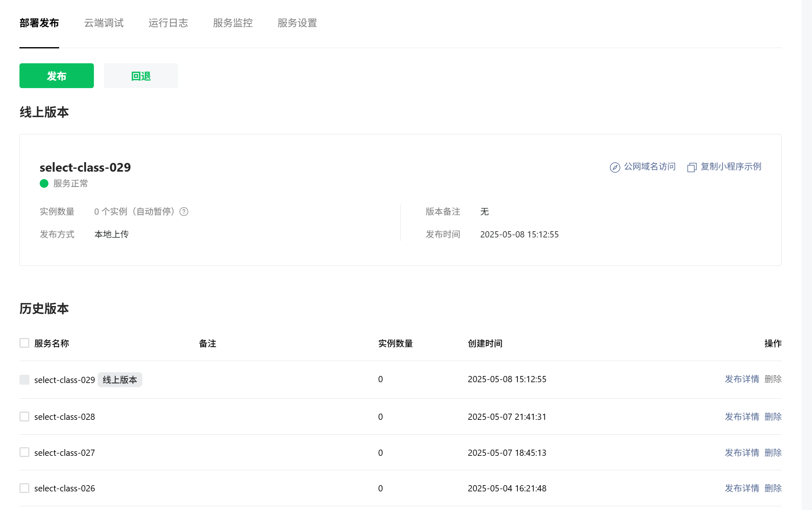Open the 服务设置 tab

297,23
